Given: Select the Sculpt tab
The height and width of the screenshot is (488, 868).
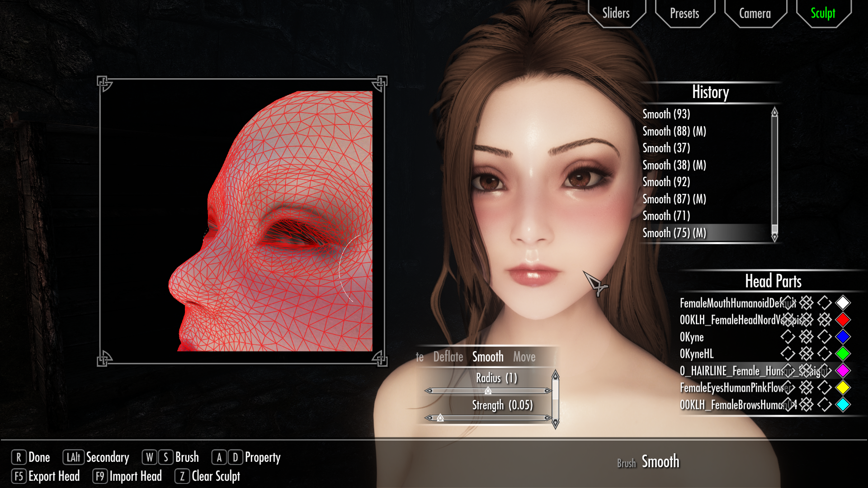Looking at the screenshot, I should tap(823, 13).
